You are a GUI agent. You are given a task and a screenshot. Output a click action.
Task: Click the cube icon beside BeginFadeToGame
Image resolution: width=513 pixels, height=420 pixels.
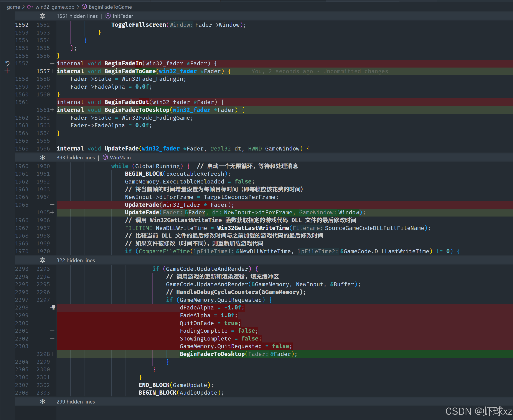(84, 7)
